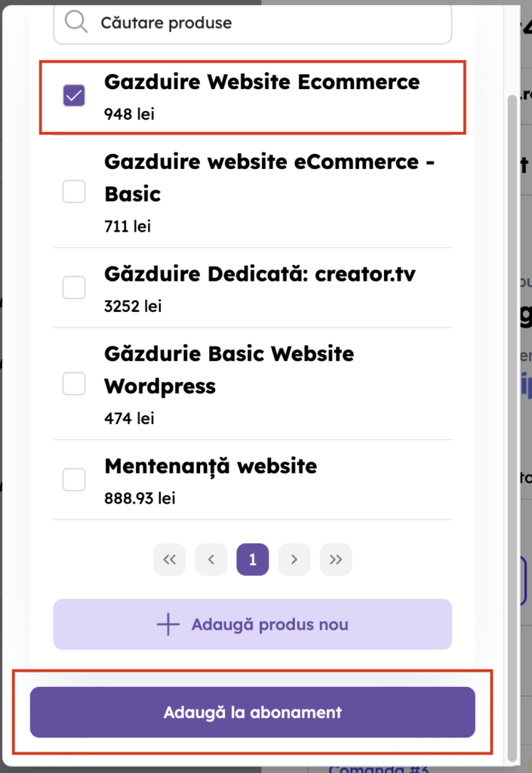
Task: Focus the Căutare produse search field
Action: pos(264,23)
